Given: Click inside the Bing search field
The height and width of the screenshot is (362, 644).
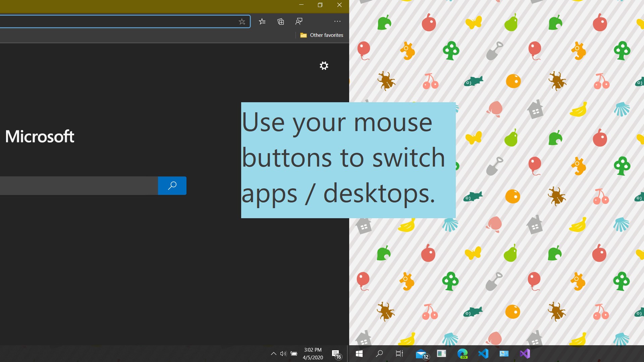Looking at the screenshot, I should 79,185.
